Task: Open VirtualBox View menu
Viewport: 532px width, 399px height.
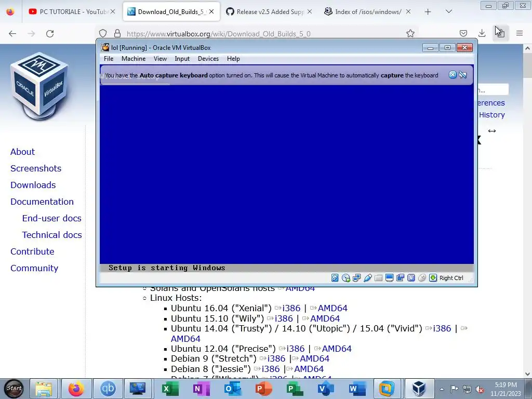Action: (160, 59)
